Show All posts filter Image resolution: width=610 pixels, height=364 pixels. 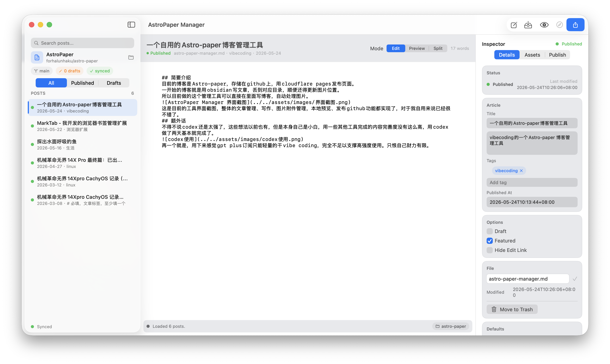coord(51,83)
